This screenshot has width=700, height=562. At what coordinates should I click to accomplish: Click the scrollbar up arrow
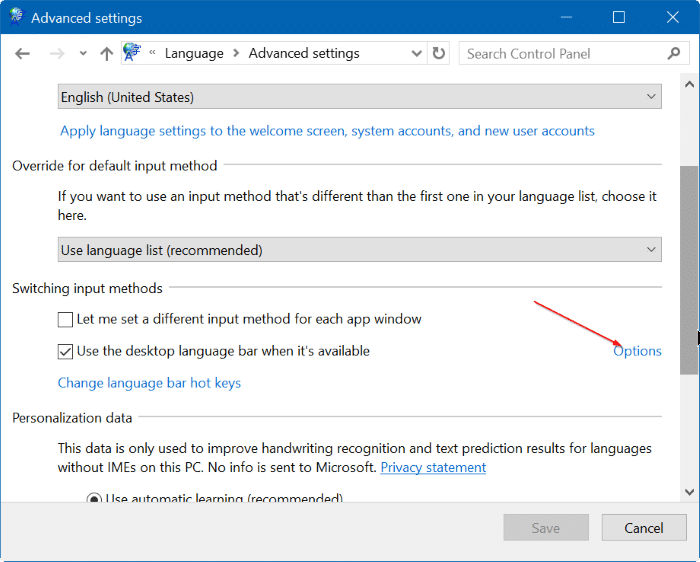pyautogui.click(x=689, y=84)
